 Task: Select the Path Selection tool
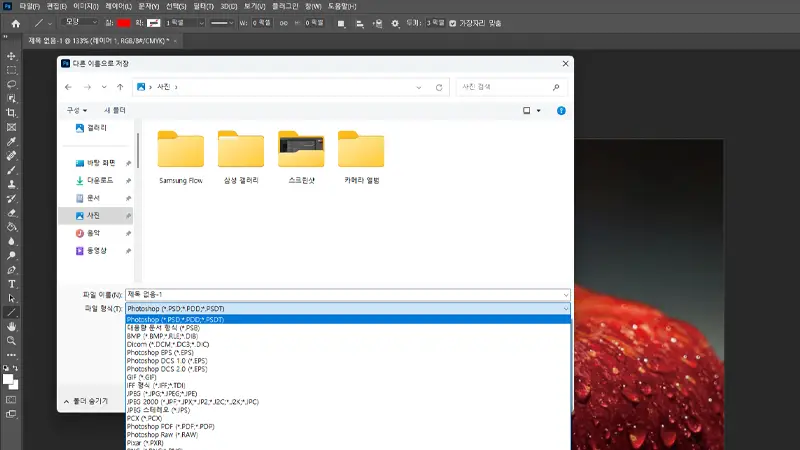click(x=11, y=298)
